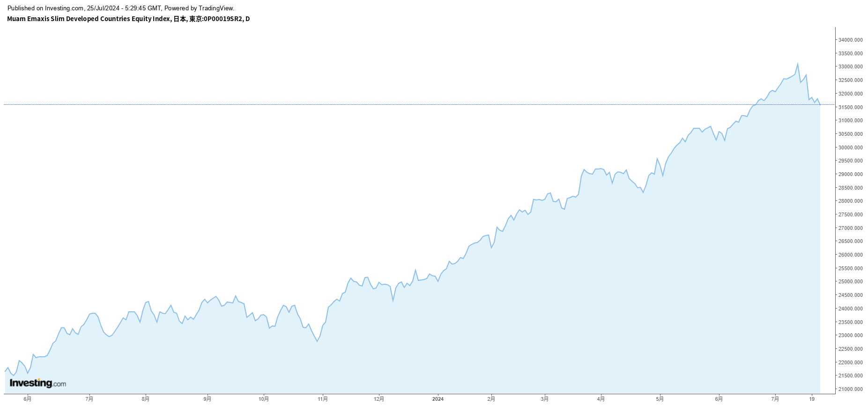Click the 22000.000 price axis label
Image resolution: width=868 pixels, height=405 pixels.
[x=850, y=362]
